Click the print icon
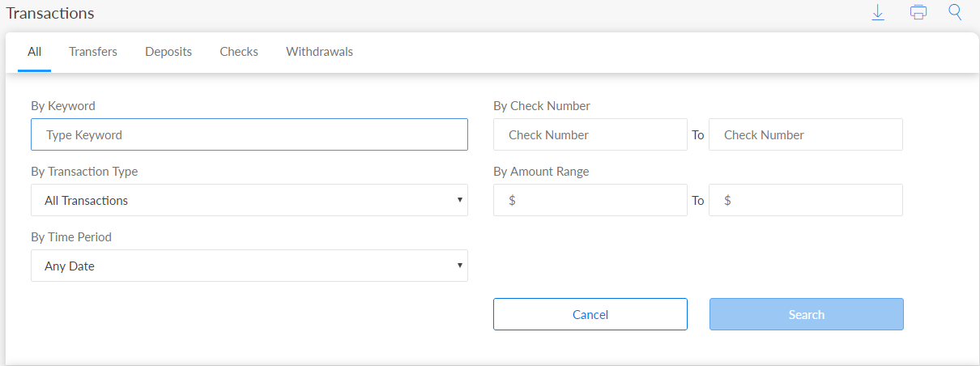980x366 pixels. click(x=918, y=13)
